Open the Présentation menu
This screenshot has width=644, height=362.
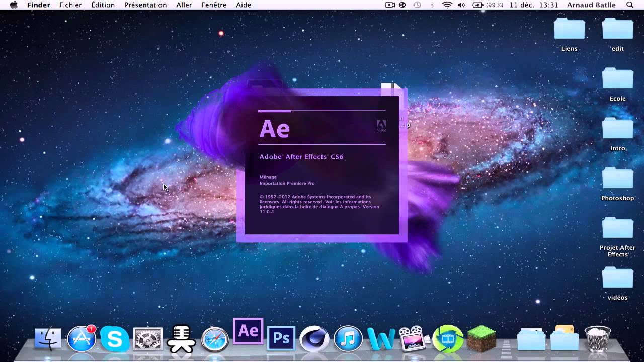pyautogui.click(x=145, y=5)
